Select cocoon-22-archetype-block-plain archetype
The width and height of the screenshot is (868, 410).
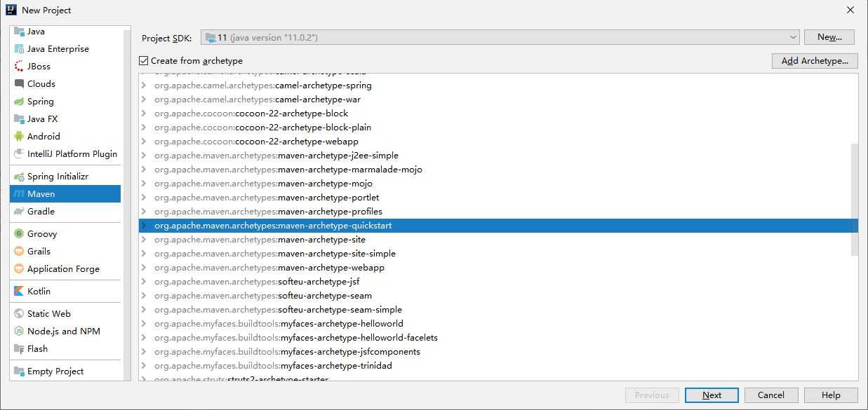click(x=498, y=128)
